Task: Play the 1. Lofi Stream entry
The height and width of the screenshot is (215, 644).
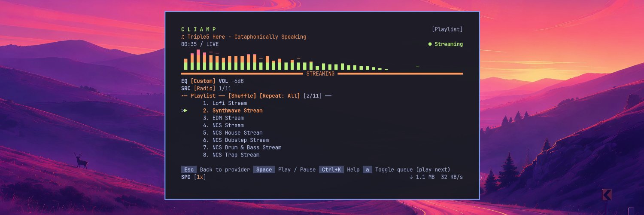Action: (225, 103)
